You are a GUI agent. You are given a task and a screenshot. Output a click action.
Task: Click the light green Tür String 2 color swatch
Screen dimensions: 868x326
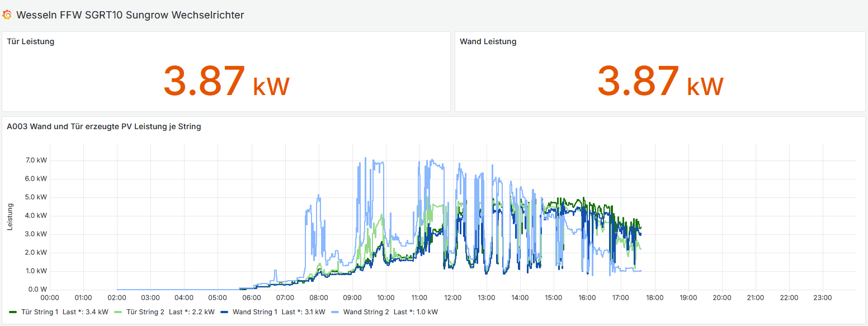[x=119, y=311]
